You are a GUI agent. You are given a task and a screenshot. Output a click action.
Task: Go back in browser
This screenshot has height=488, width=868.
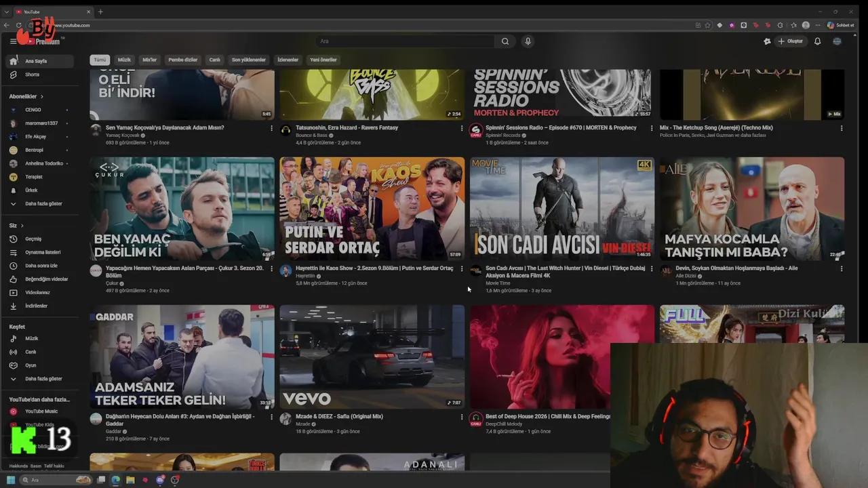pos(7,25)
